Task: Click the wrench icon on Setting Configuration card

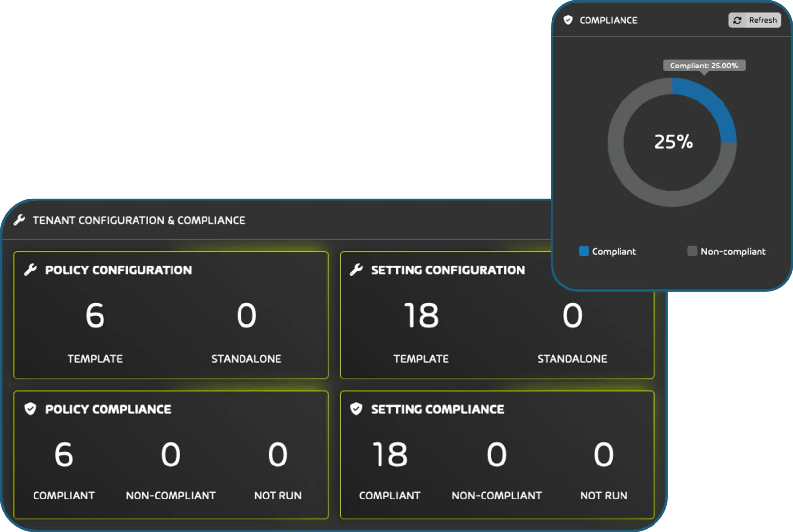Action: [x=356, y=269]
